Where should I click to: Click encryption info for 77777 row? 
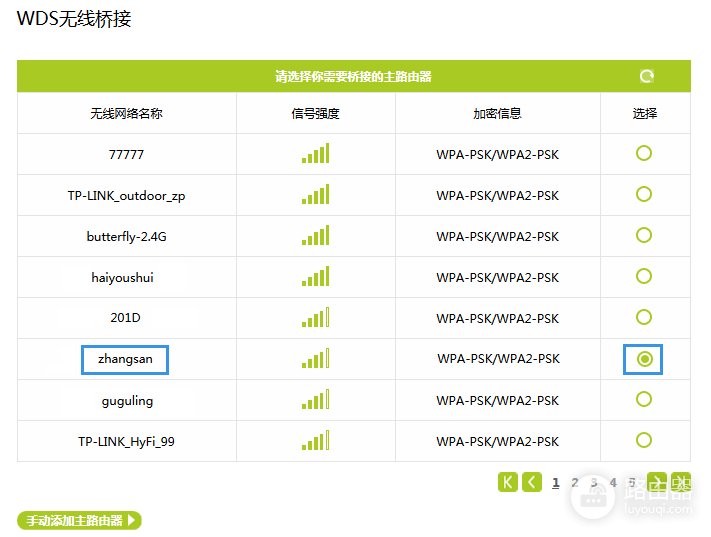(x=497, y=155)
